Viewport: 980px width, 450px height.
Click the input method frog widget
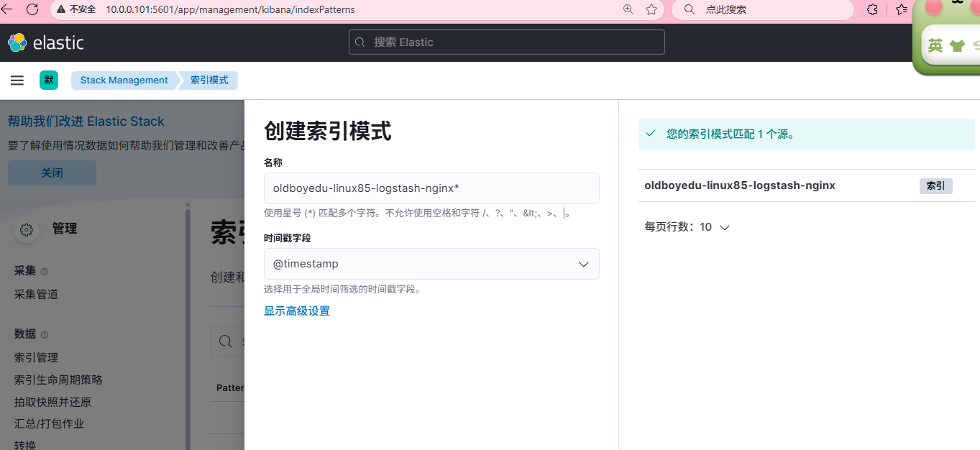click(948, 37)
